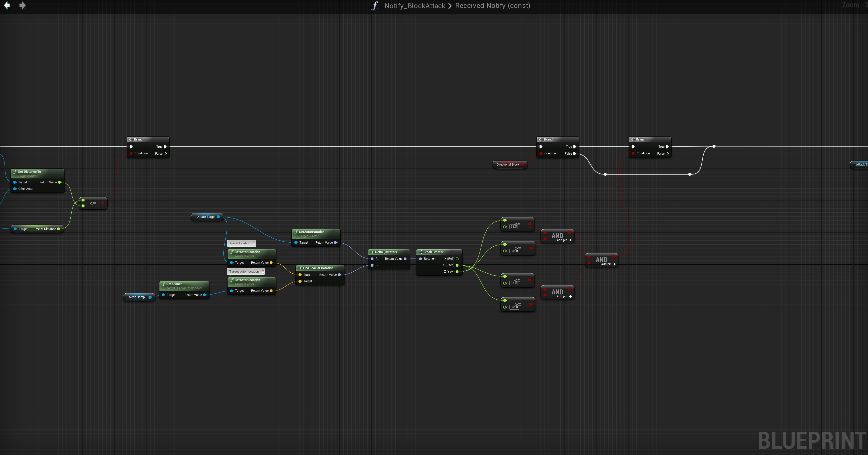Click the function icon beside Notify_BlockAttack
The width and height of the screenshot is (868, 455).
click(375, 6)
